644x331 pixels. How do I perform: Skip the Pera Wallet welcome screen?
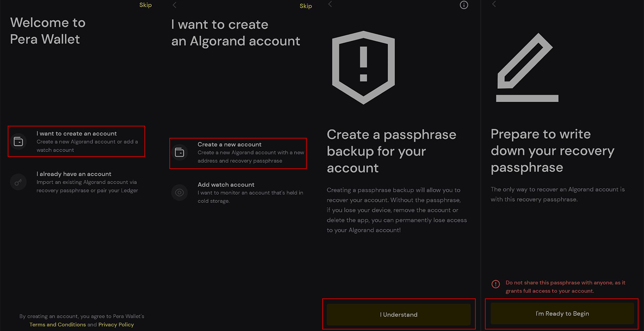tap(146, 5)
